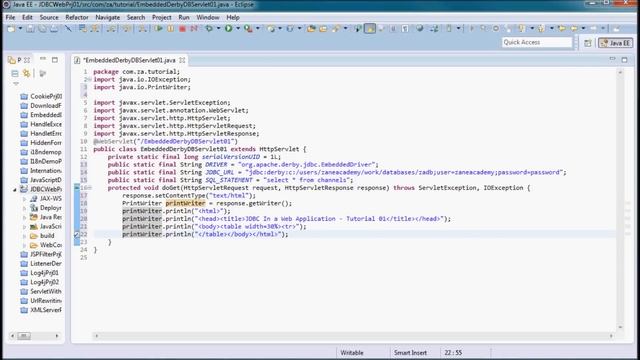Click the Writable status bar entry
The width and height of the screenshot is (640, 360).
[x=352, y=353]
